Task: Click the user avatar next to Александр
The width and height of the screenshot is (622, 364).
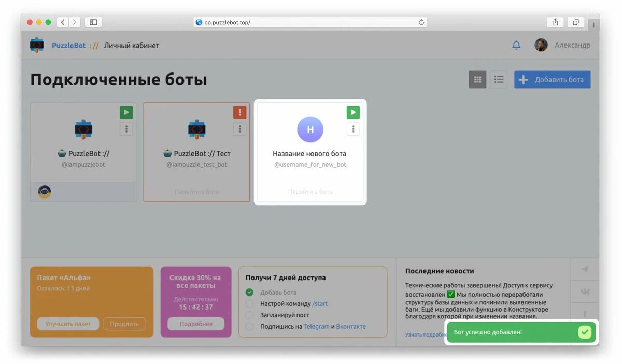Action: pos(541,45)
